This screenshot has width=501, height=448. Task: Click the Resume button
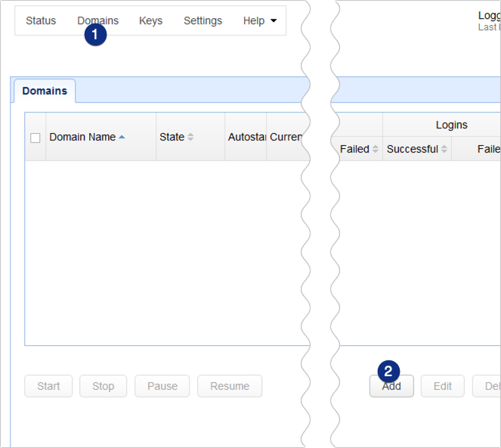pyautogui.click(x=230, y=386)
